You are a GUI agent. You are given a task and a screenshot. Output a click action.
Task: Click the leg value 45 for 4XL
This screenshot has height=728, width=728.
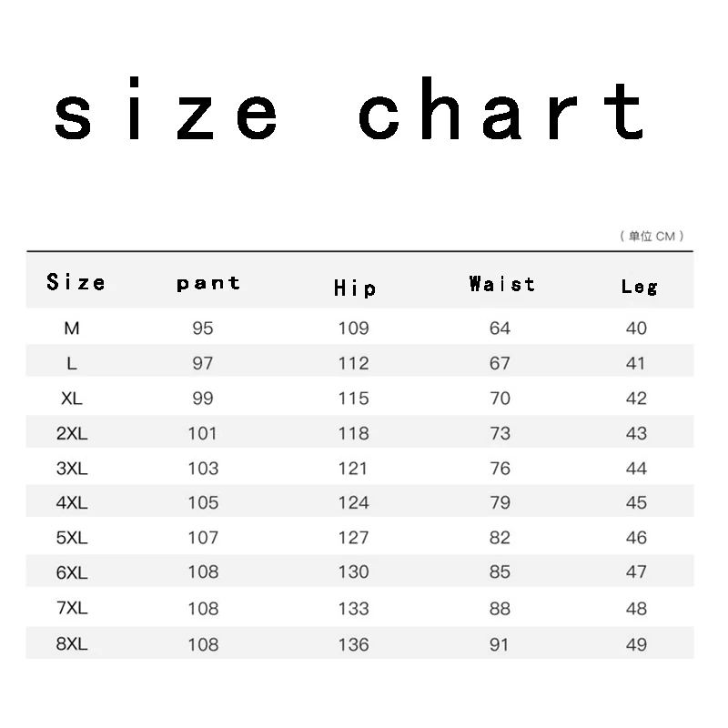point(636,503)
